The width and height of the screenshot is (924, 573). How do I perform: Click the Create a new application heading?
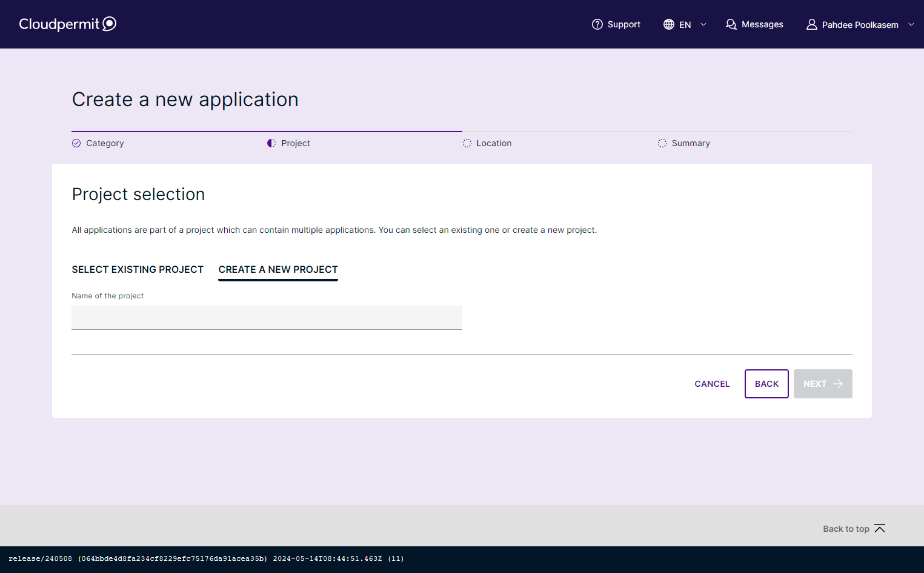pyautogui.click(x=185, y=99)
